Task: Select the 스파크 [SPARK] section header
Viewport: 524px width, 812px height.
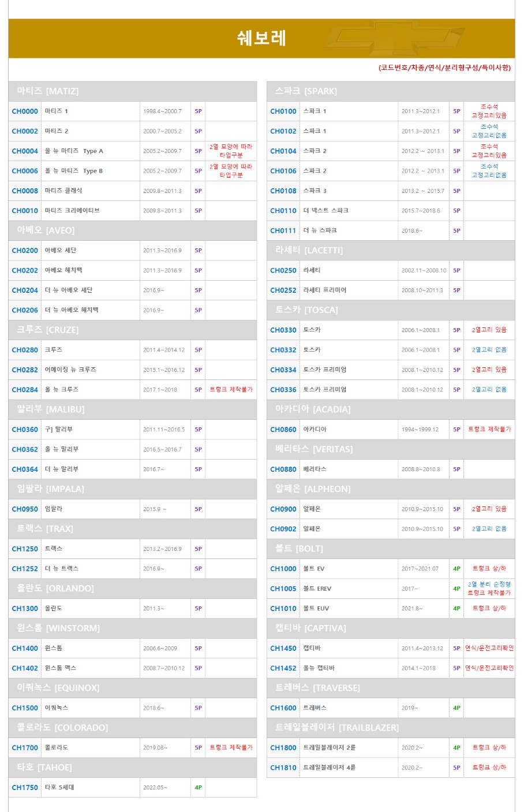Action: (x=306, y=91)
